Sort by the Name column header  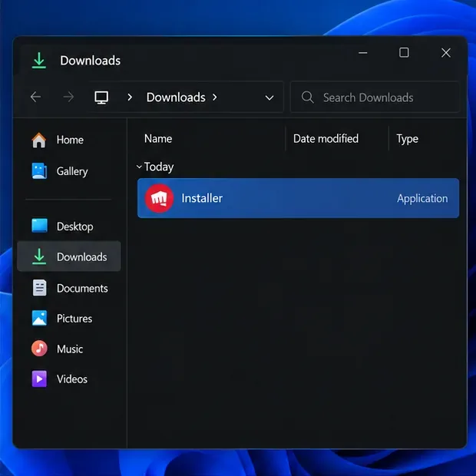(158, 139)
